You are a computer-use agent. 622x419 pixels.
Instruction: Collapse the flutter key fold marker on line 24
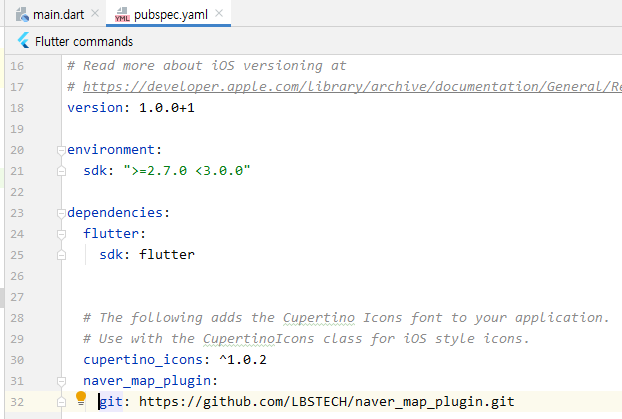tap(61, 234)
